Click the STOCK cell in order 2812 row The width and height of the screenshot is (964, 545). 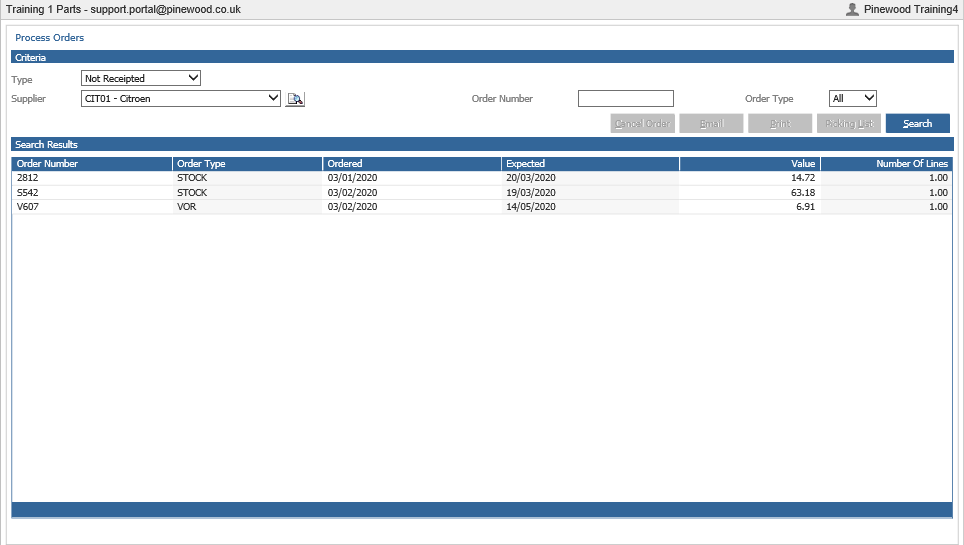pos(248,178)
